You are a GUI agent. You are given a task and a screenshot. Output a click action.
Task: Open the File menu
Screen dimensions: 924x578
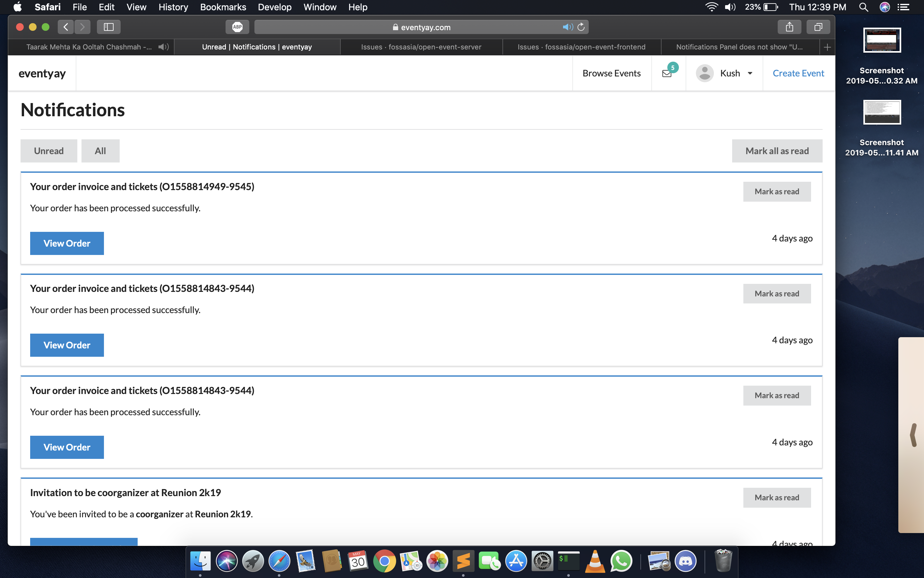[80, 7]
